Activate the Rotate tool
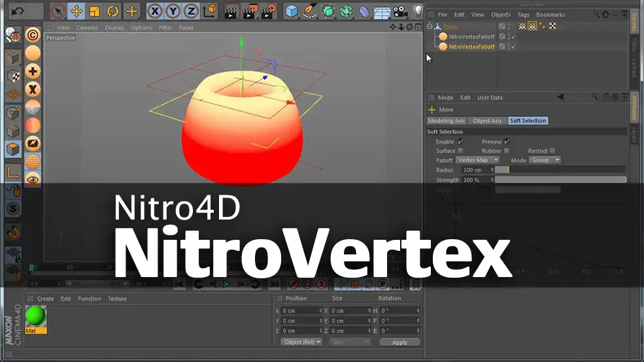The width and height of the screenshot is (644, 362). [x=112, y=11]
